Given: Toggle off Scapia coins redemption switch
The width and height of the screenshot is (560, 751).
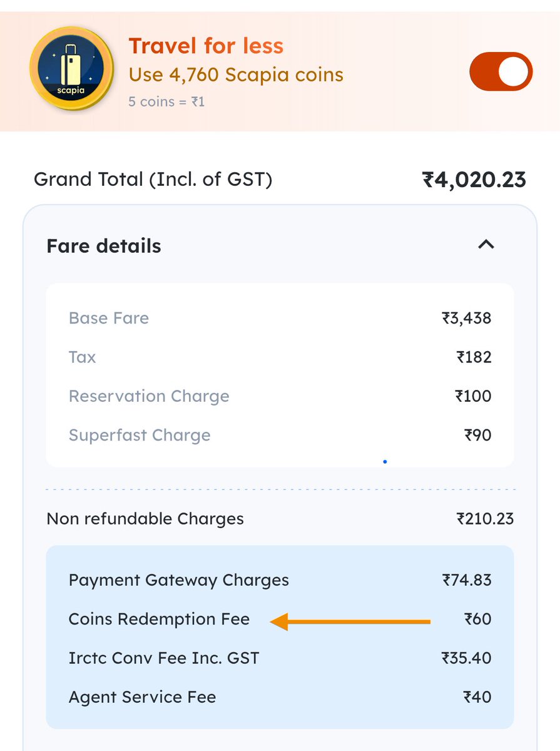Looking at the screenshot, I should (501, 72).
